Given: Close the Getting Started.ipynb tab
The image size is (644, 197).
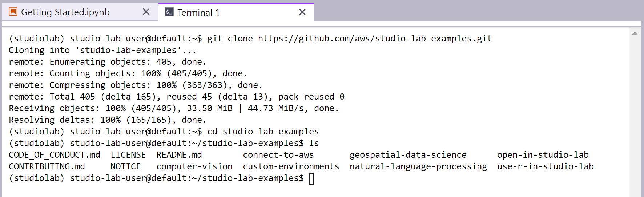Looking at the screenshot, I should (x=146, y=12).
